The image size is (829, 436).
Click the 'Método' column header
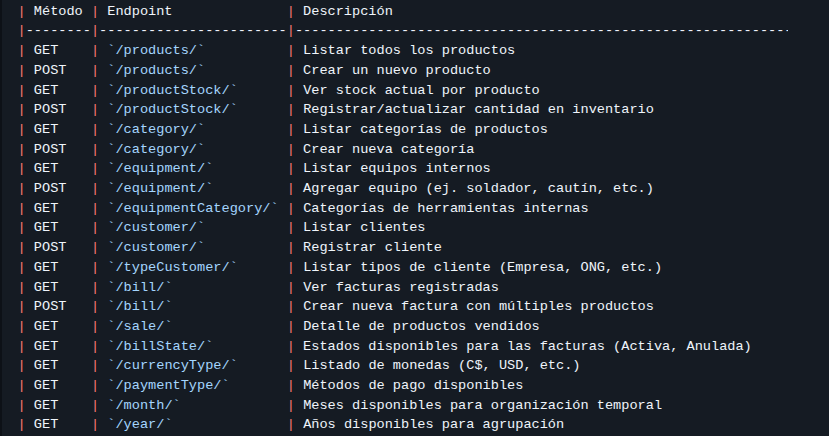[x=58, y=11]
